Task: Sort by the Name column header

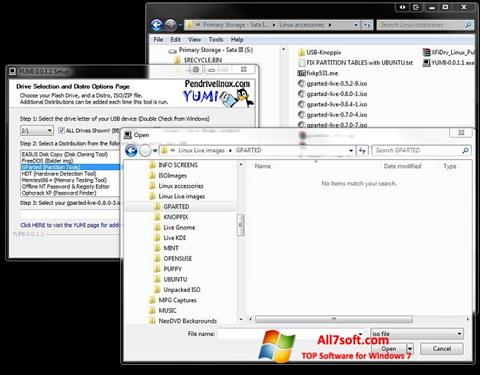Action: [263, 166]
